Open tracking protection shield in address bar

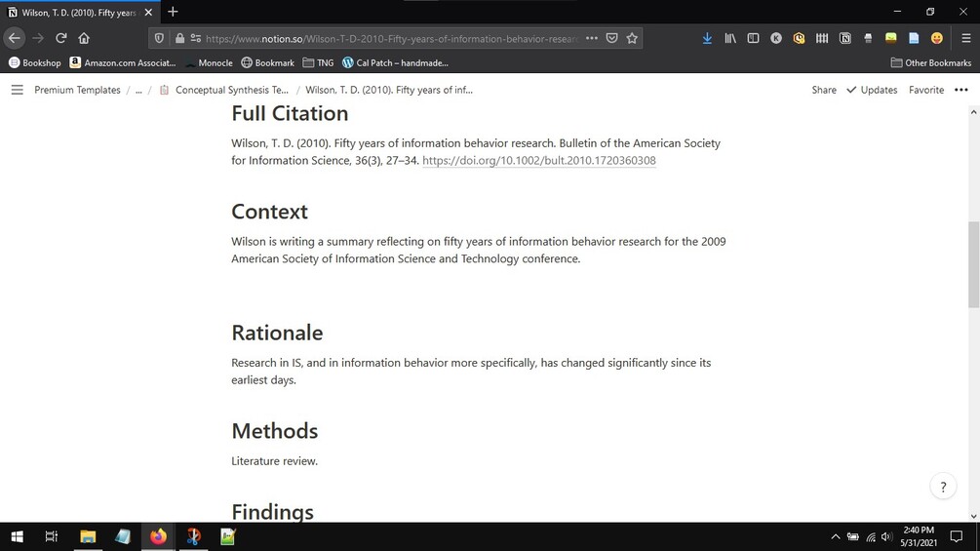point(159,38)
